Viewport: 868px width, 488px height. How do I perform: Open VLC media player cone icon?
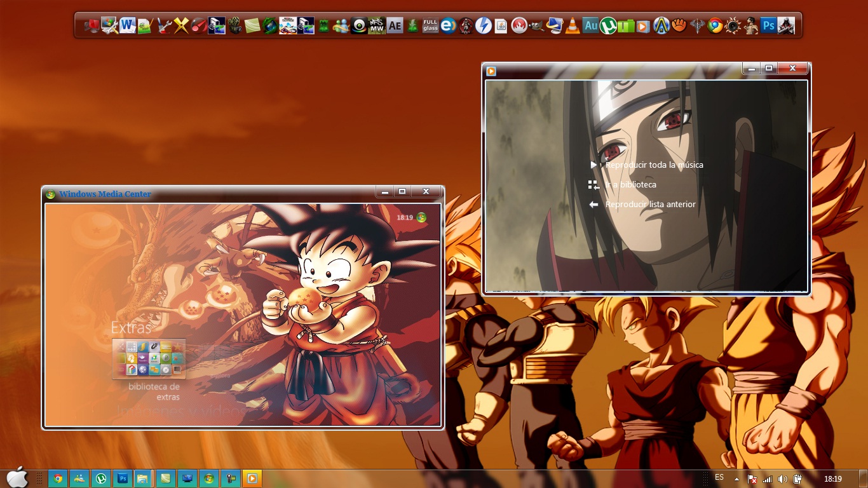pos(573,25)
